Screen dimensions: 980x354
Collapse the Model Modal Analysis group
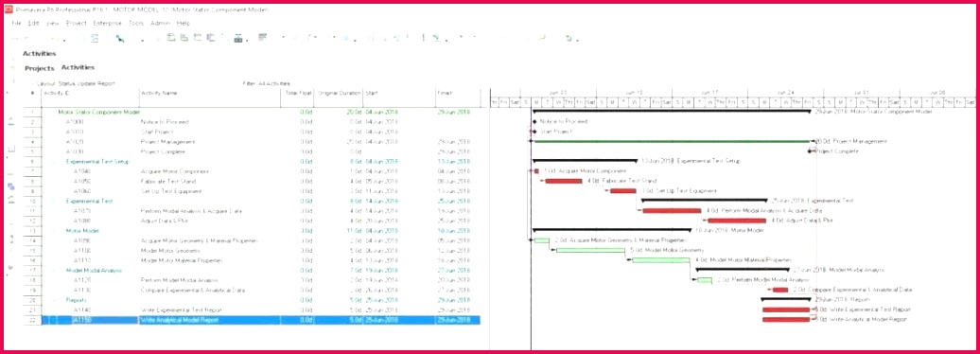click(54, 270)
